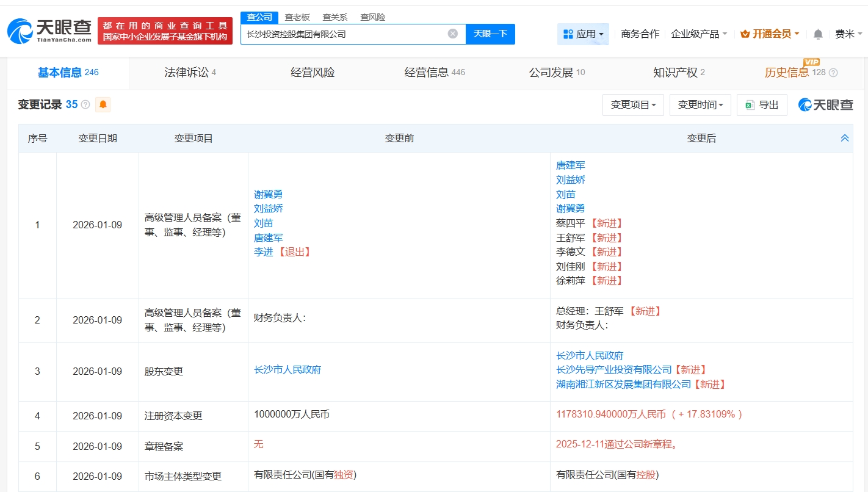Click the TianYanCha logo in the header
Image resolution: width=868 pixels, height=492 pixels.
[50, 31]
